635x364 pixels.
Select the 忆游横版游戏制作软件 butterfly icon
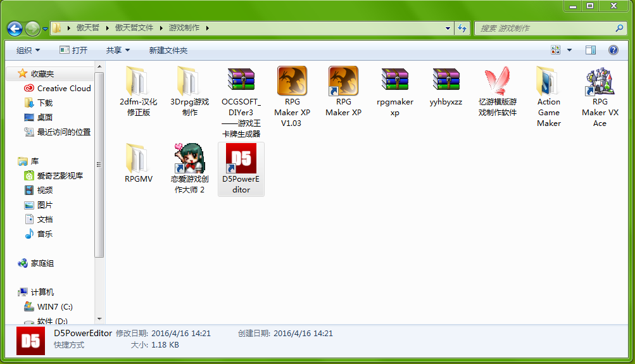(x=498, y=80)
